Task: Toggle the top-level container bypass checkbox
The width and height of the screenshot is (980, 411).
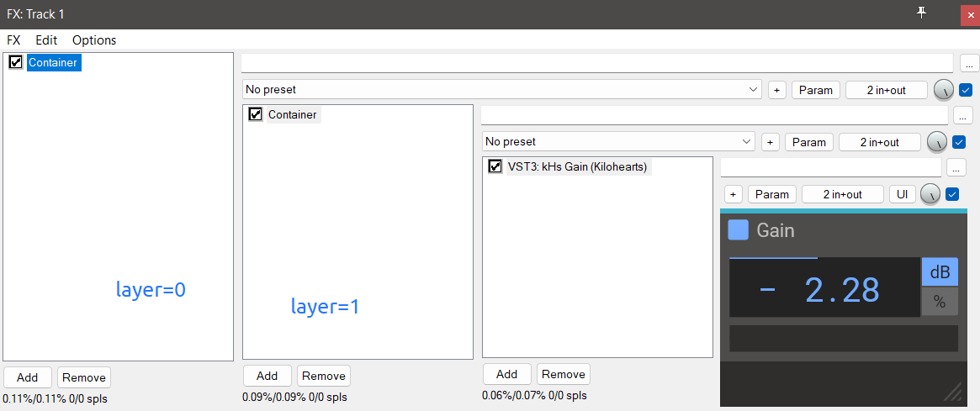Action: (x=966, y=90)
